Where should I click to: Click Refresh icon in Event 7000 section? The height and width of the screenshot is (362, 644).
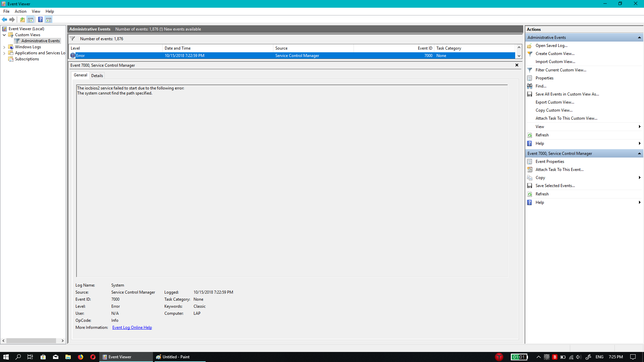pos(530,194)
